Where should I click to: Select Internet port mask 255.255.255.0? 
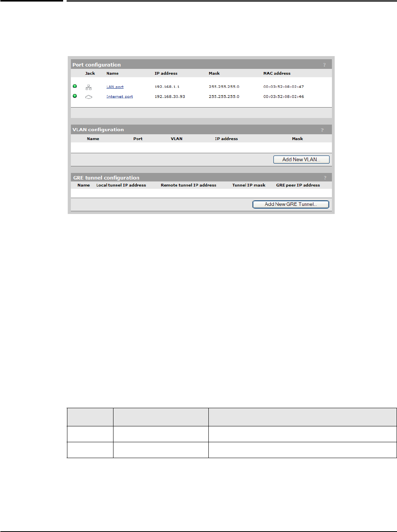pos(224,96)
